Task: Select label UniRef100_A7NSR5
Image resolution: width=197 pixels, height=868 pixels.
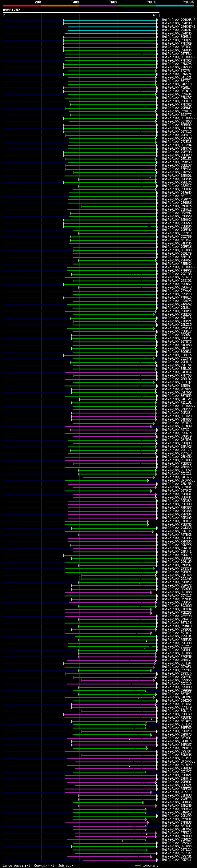Action: pyautogui.click(x=177, y=104)
